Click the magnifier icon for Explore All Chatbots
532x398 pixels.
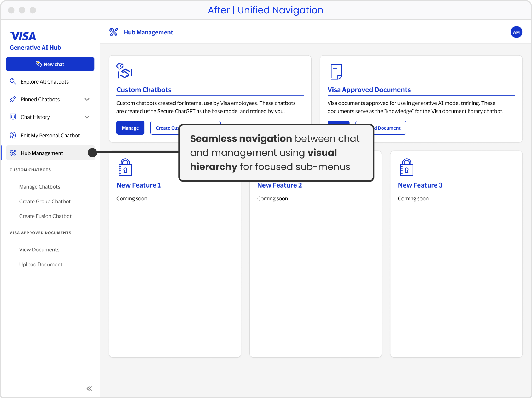coord(13,81)
